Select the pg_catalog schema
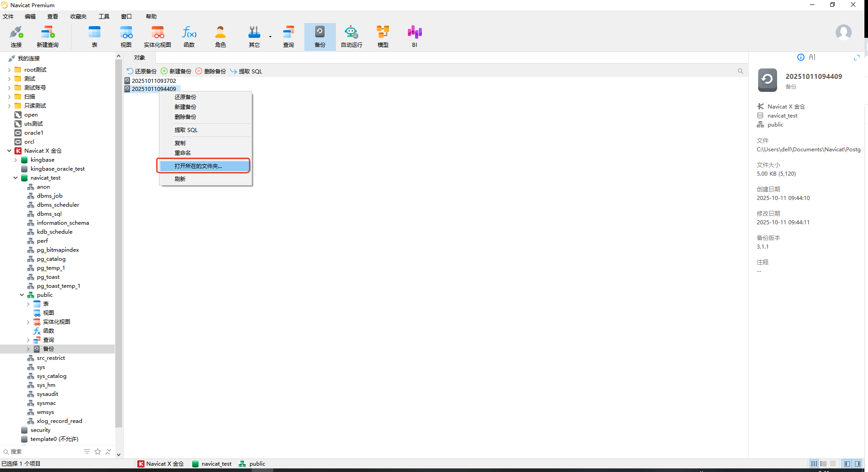Screen dimensions: 868x472 click(x=51, y=259)
